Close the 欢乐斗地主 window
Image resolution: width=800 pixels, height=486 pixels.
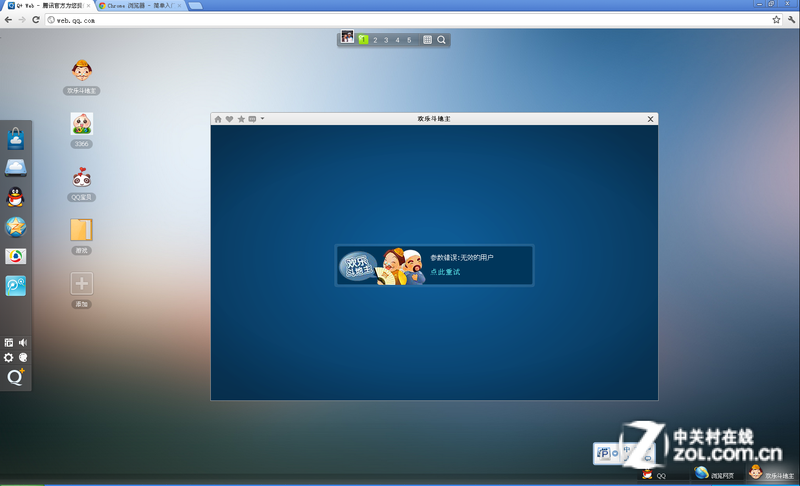coord(651,119)
